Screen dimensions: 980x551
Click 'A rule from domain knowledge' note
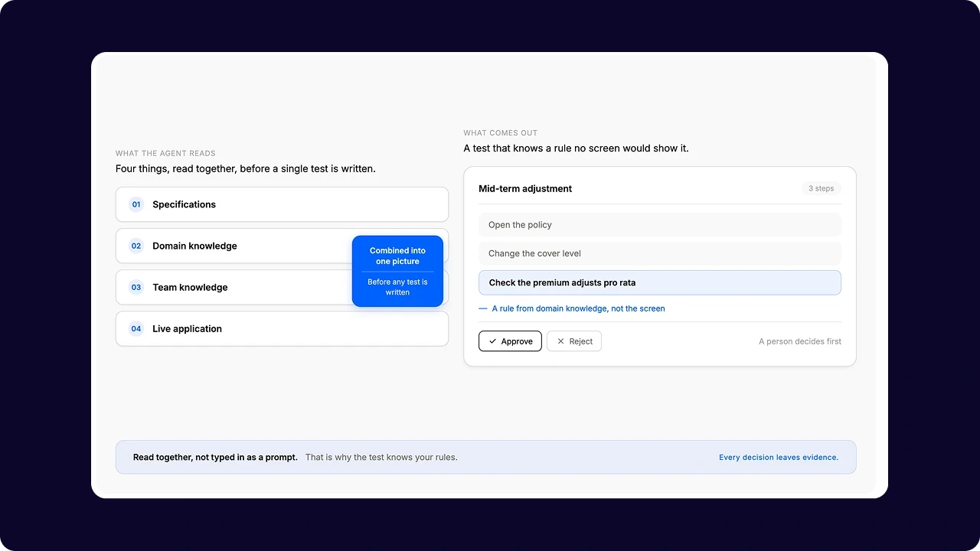pos(578,308)
